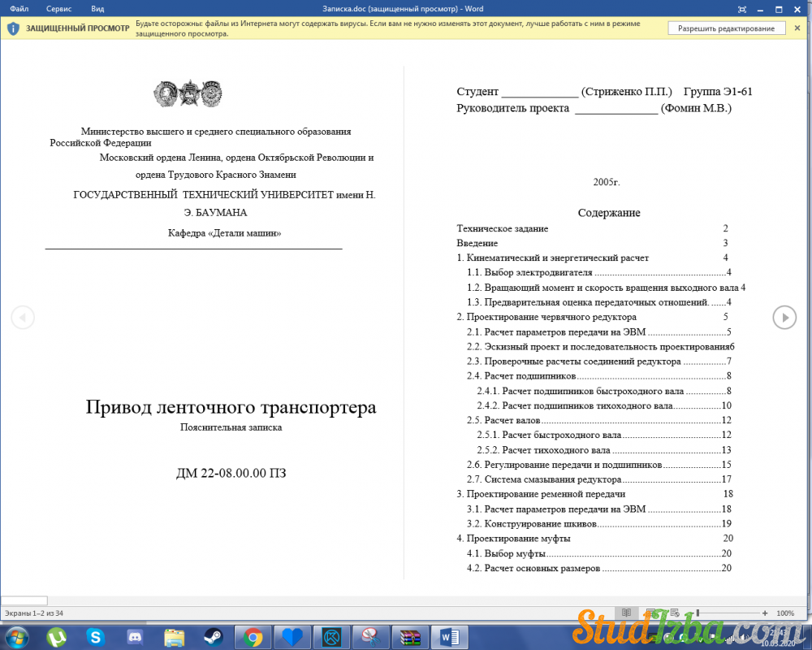This screenshot has height=650, width=812.
Task: Open the Сервис menu
Action: (x=58, y=9)
